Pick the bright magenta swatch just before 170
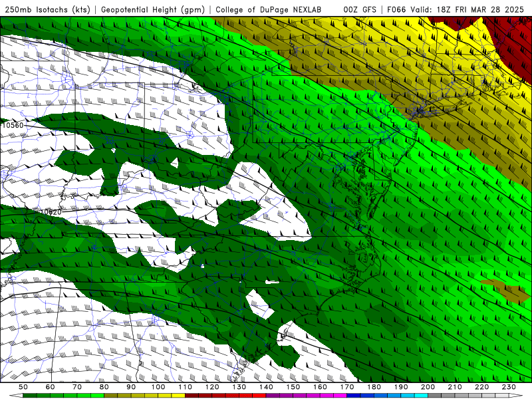Screen dimensions: 532x399 coord(340,396)
